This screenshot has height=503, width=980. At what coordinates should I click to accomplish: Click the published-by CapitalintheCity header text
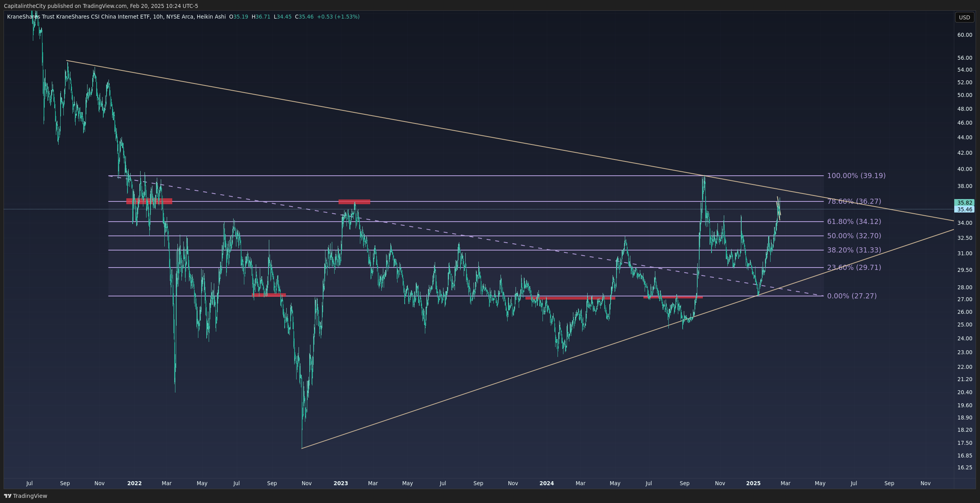(x=101, y=6)
